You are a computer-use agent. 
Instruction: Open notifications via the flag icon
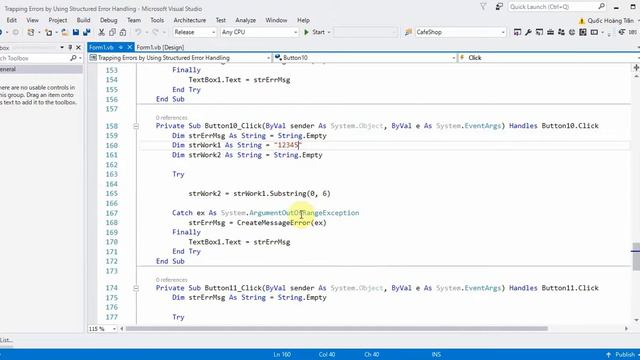(x=483, y=7)
